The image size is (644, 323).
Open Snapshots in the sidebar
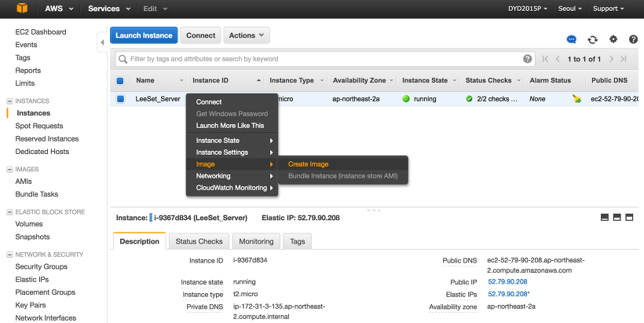pos(32,237)
